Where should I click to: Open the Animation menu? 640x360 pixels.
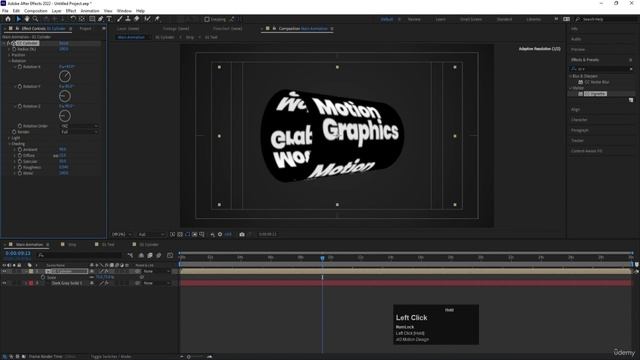(90, 11)
